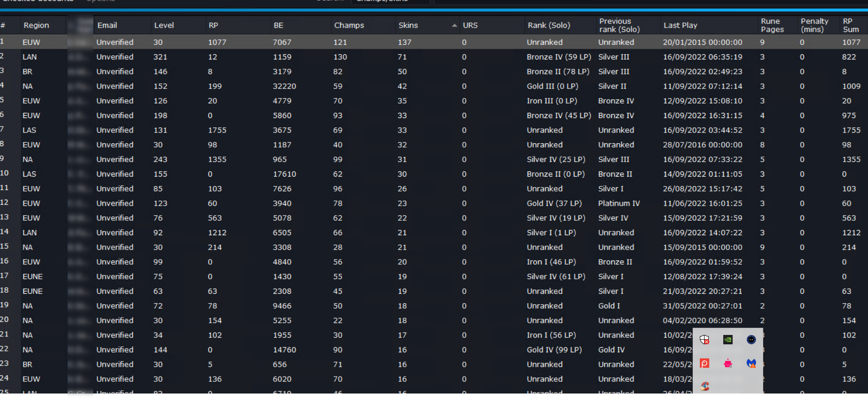Click rank cell Iron I (56 LP)
The width and height of the screenshot is (868, 401).
[x=551, y=335]
